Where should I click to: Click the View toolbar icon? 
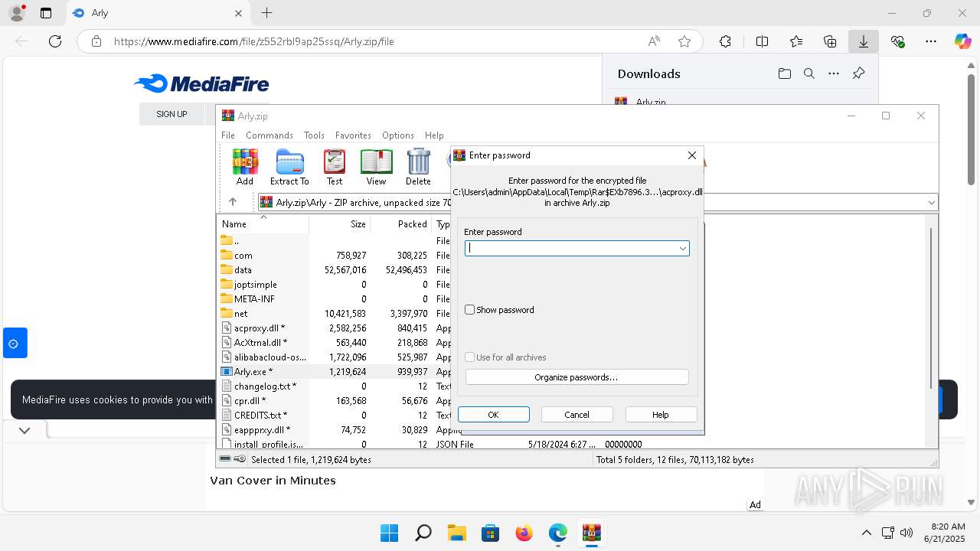coord(376,167)
